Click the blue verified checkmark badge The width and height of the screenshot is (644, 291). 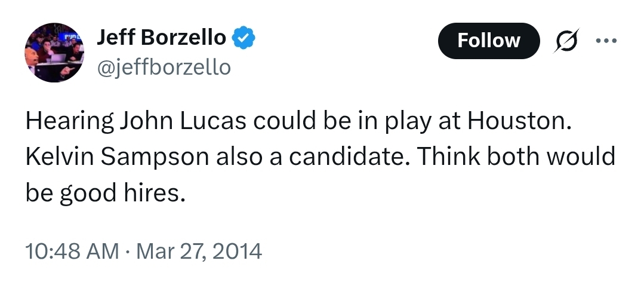[x=244, y=38]
